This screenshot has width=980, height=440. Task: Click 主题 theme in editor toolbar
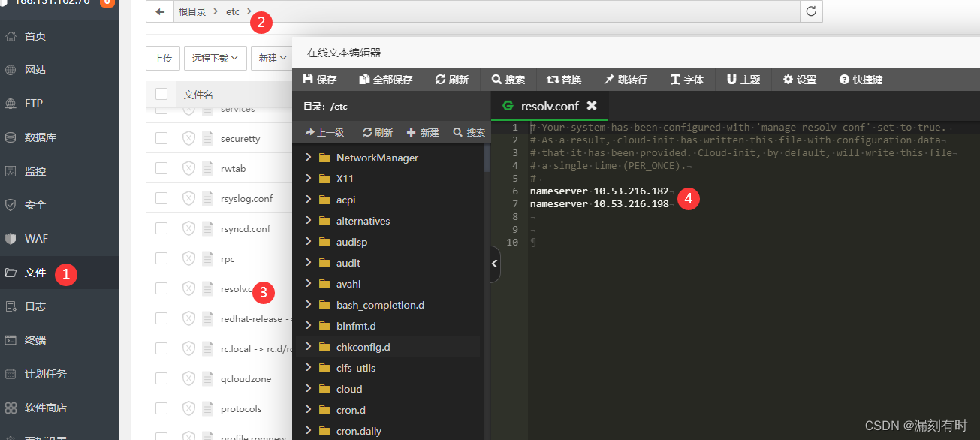(x=743, y=79)
